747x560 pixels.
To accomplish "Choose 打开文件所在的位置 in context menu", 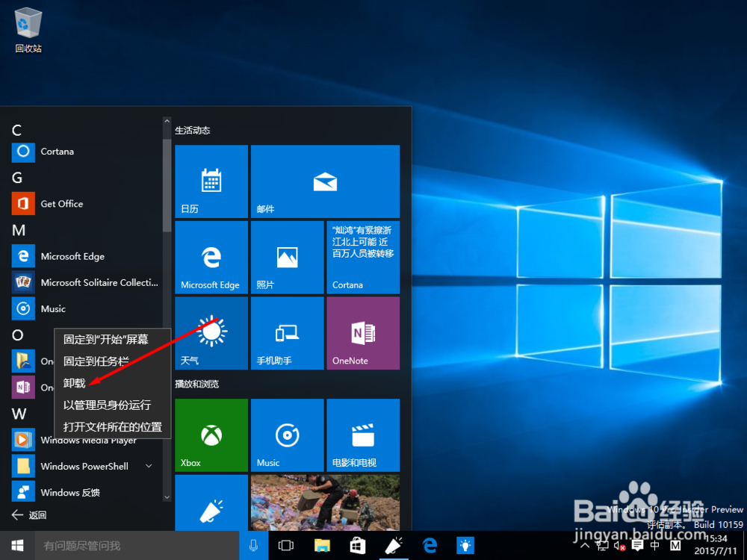I will point(113,426).
